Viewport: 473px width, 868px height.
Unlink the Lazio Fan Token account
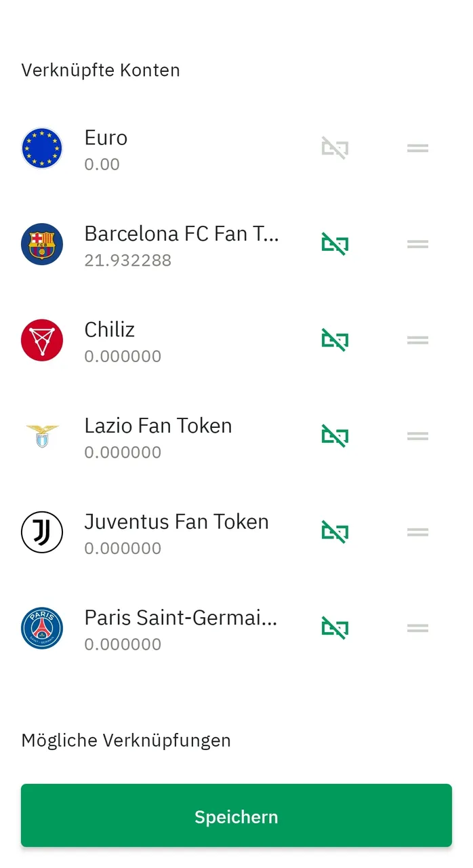tap(335, 436)
